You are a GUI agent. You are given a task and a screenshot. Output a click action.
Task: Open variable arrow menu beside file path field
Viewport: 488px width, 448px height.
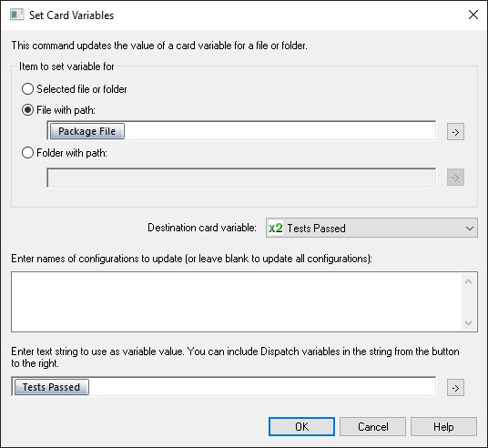tap(455, 132)
